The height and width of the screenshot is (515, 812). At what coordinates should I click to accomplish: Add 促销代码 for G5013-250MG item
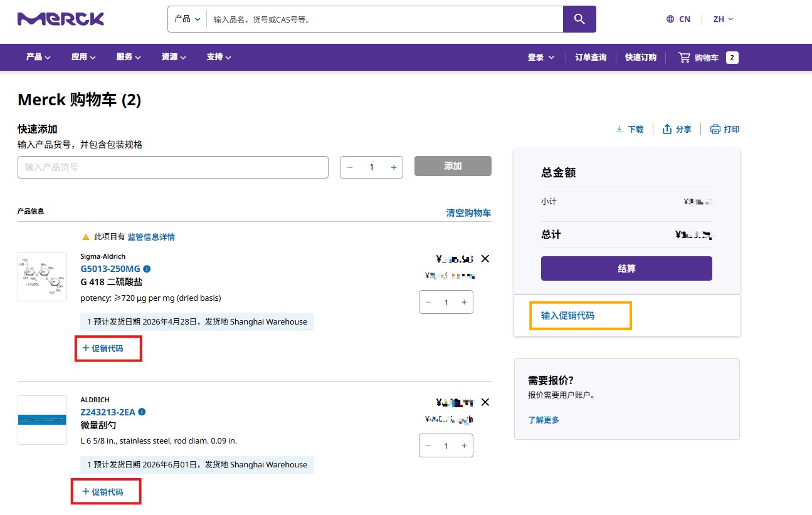tap(103, 348)
